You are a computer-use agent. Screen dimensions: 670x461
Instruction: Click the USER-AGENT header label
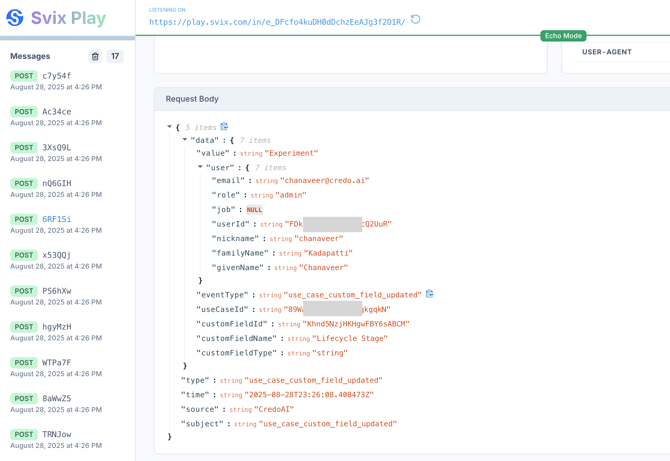606,52
